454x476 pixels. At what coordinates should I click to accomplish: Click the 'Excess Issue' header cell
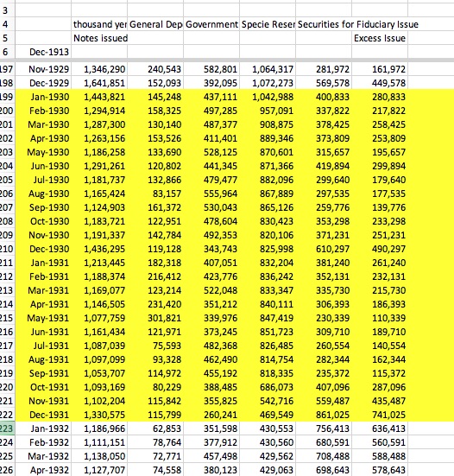coord(380,38)
